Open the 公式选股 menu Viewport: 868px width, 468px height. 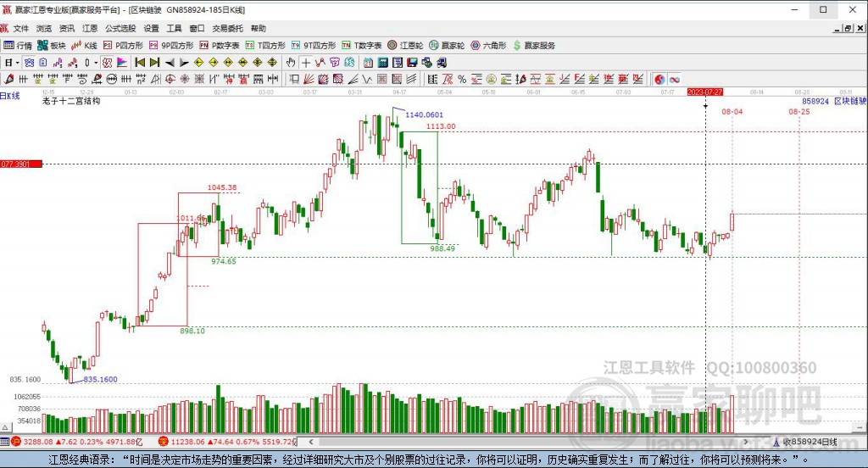pyautogui.click(x=120, y=28)
